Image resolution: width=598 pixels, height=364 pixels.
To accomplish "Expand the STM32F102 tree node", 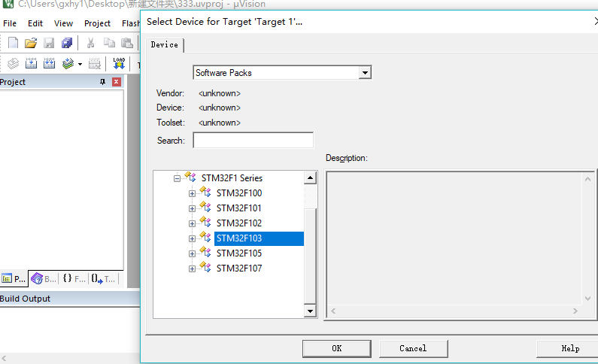I will 193,223.
